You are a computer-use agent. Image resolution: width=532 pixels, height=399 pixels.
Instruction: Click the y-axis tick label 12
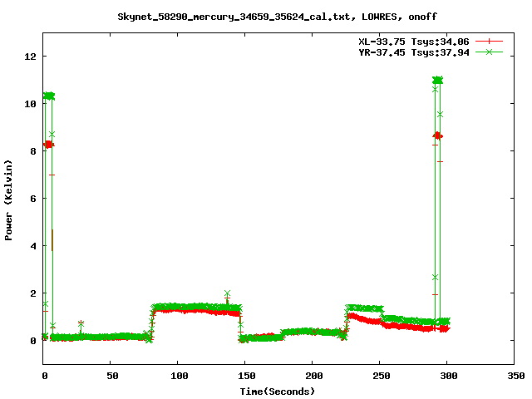30,57
